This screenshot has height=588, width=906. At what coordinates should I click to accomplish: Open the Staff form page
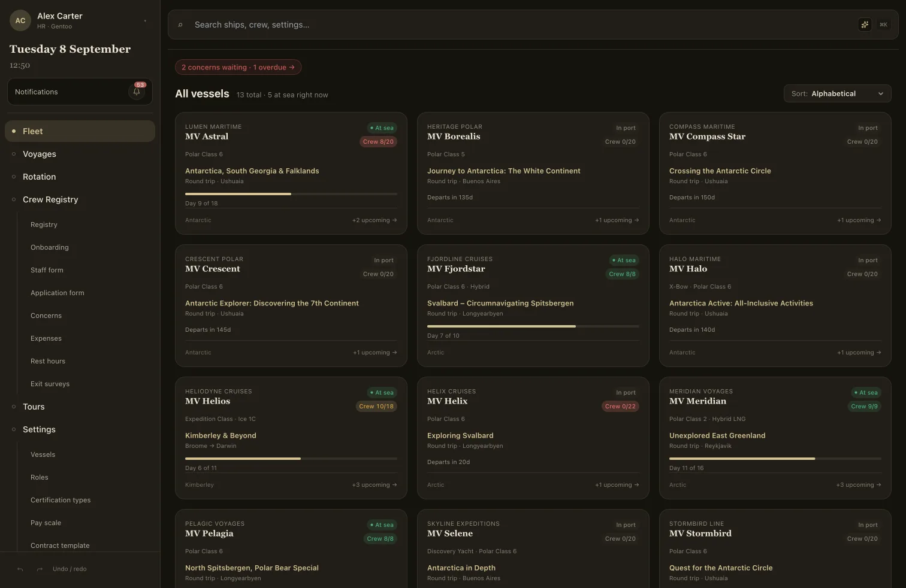coord(47,270)
